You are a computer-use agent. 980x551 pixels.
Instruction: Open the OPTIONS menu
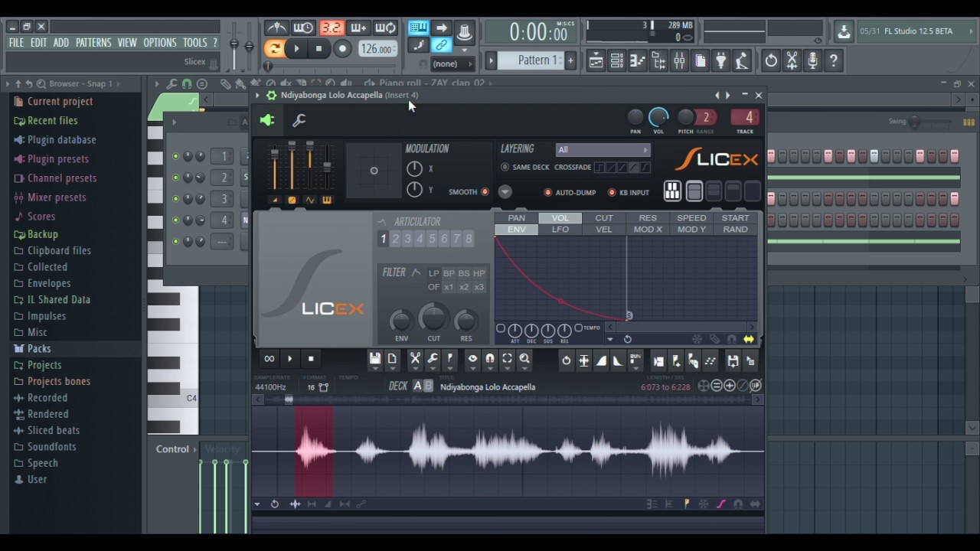pyautogui.click(x=159, y=42)
